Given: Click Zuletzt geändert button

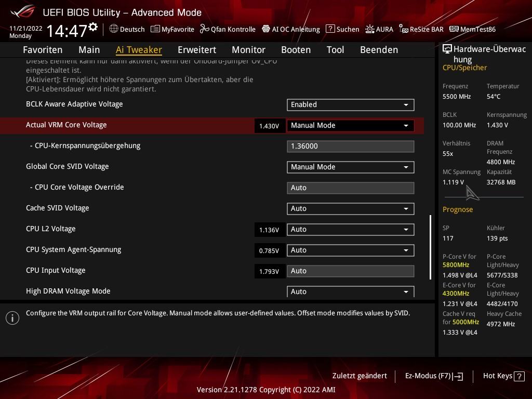Looking at the screenshot, I should point(360,376).
